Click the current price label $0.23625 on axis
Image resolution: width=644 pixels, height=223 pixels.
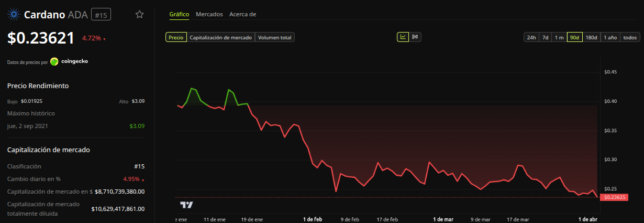pos(614,197)
